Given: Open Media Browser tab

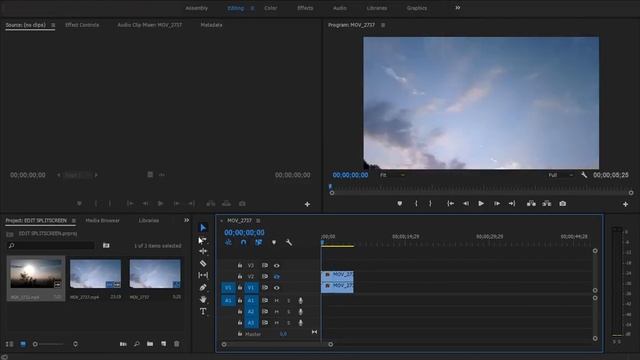Looking at the screenshot, I should (x=102, y=220).
